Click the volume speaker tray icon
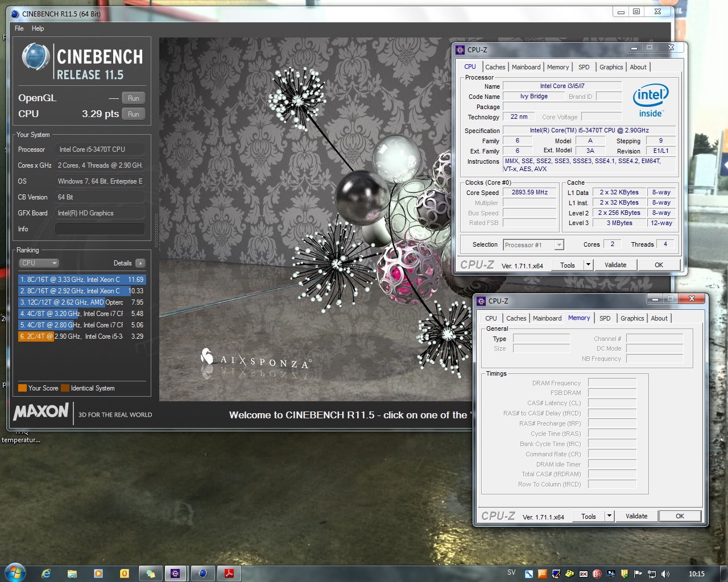 point(665,574)
